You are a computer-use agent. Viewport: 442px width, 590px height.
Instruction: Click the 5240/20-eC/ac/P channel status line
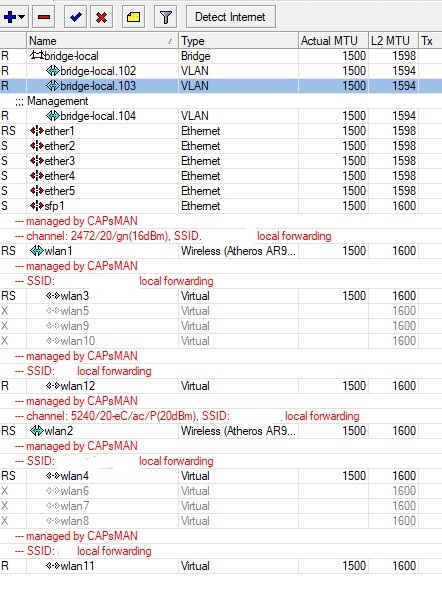click(x=187, y=416)
